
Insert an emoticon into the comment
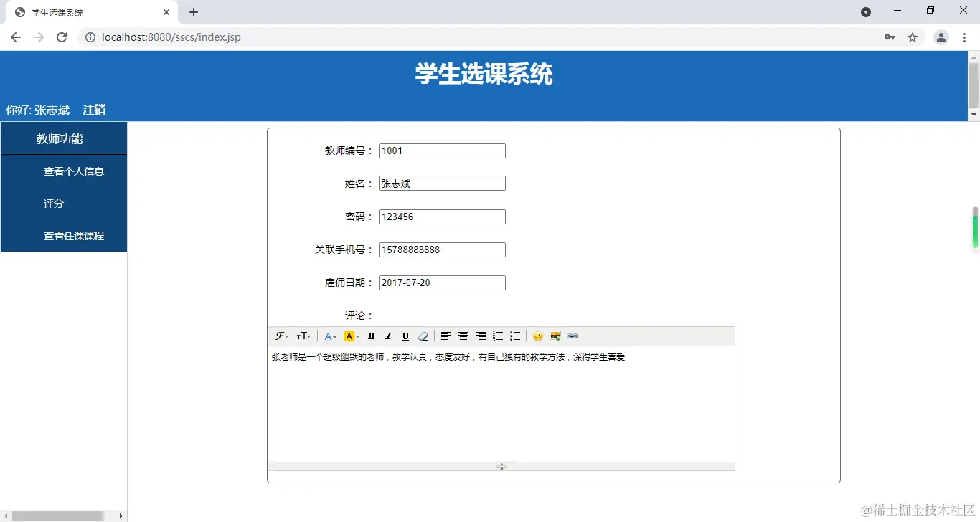point(538,336)
